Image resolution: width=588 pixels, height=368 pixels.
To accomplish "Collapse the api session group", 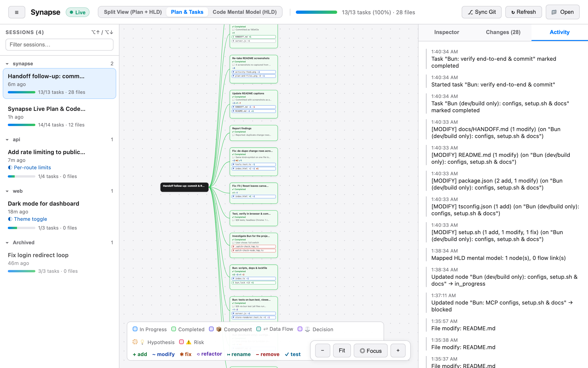I will 7,140.
